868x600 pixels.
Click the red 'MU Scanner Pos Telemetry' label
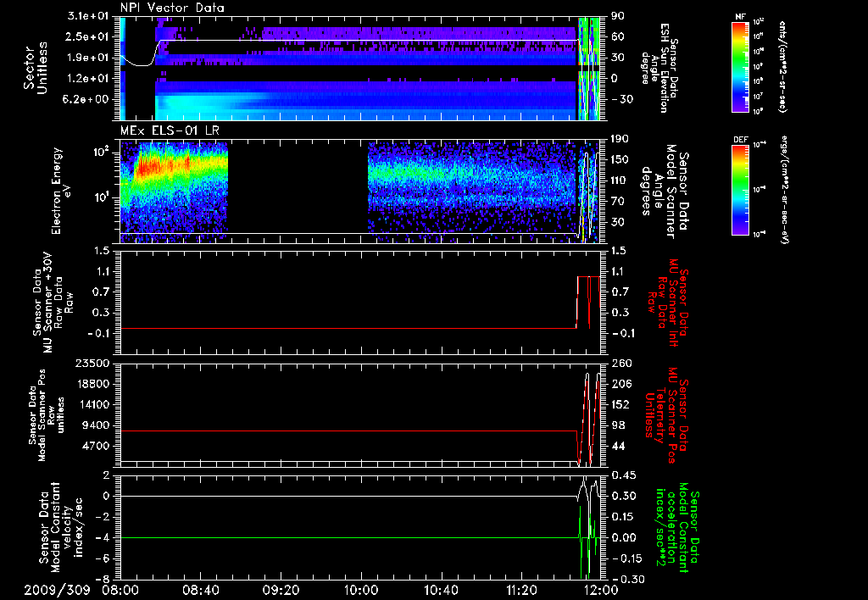665,415
